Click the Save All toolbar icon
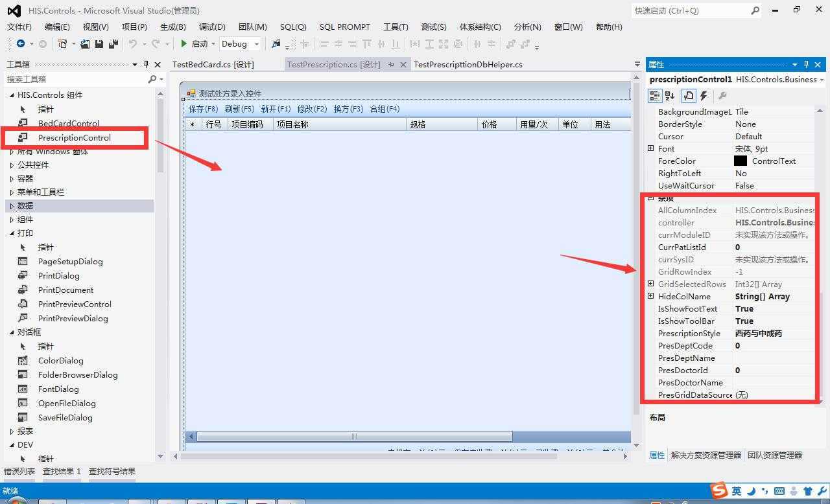Image resolution: width=830 pixels, height=504 pixels. (x=113, y=43)
